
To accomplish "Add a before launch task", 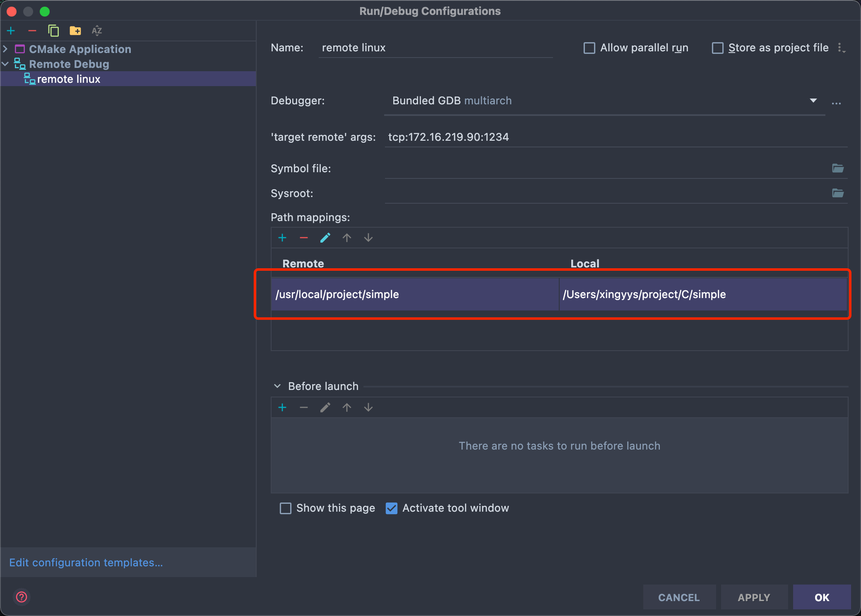I will [x=282, y=407].
